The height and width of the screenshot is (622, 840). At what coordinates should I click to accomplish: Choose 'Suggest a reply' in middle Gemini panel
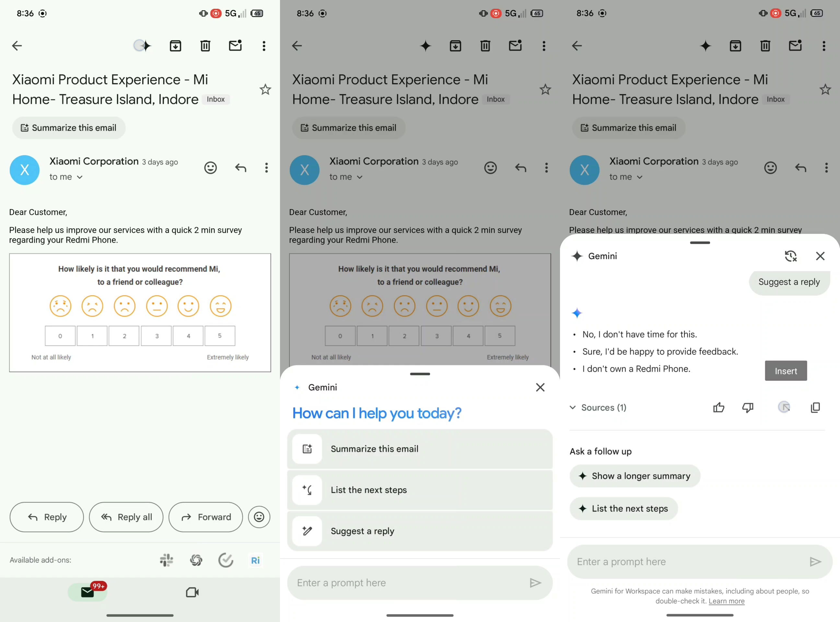click(420, 531)
